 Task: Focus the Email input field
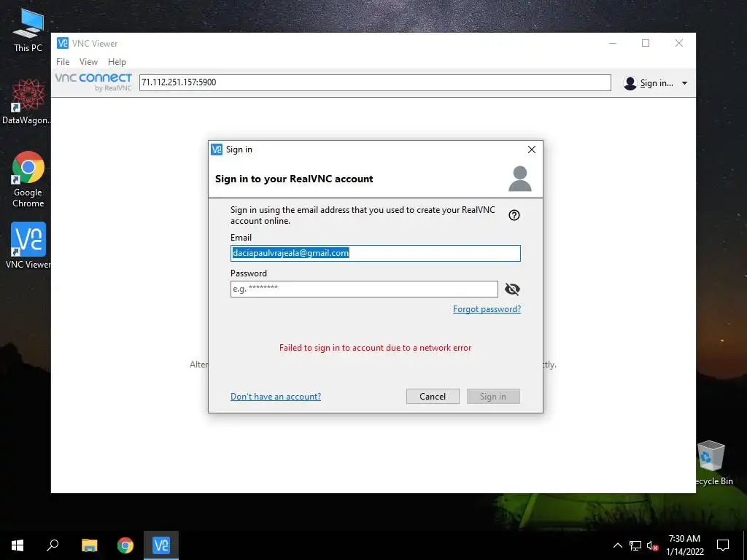[376, 253]
